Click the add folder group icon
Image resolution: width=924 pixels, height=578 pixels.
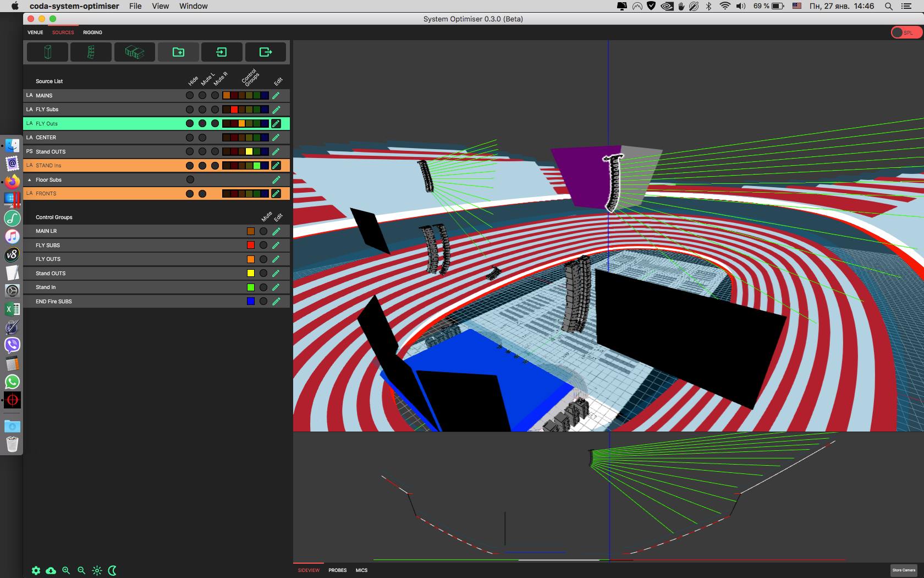pyautogui.click(x=178, y=52)
